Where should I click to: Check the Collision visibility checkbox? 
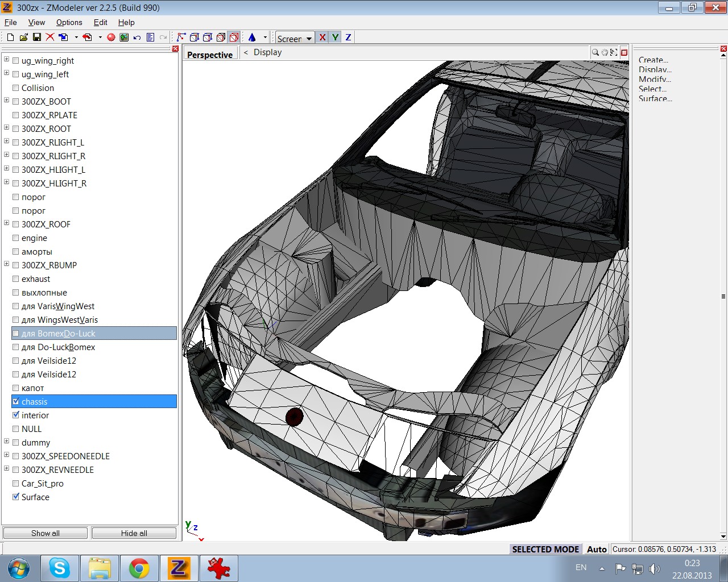click(x=16, y=88)
